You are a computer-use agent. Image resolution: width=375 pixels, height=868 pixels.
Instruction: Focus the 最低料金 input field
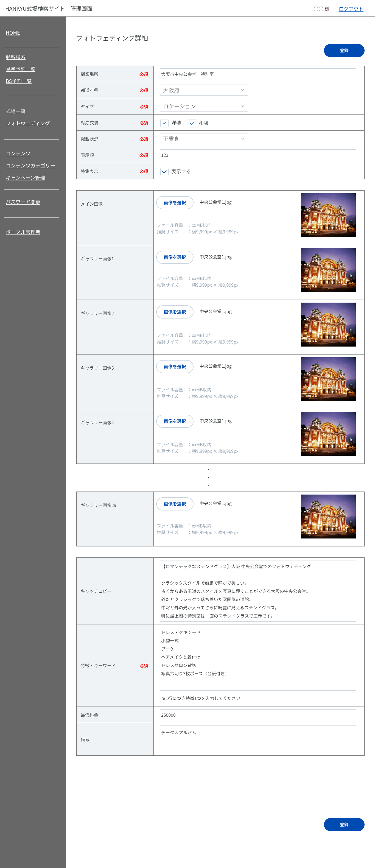tap(258, 715)
